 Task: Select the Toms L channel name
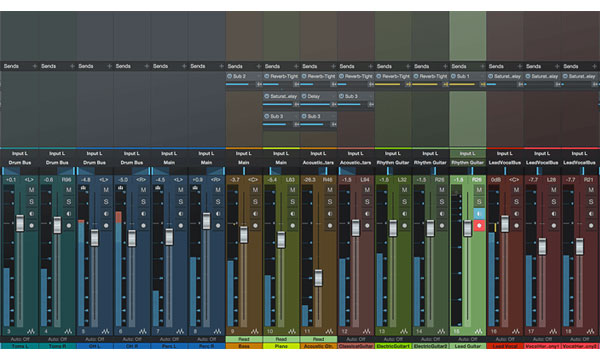(x=20, y=346)
